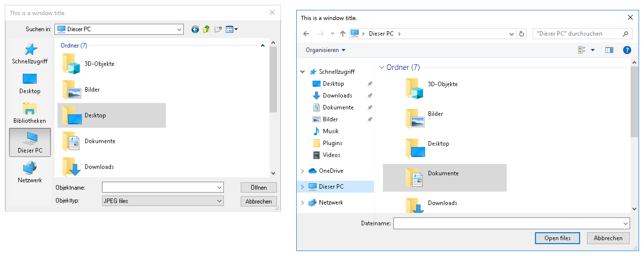This screenshot has height=256, width=644.
Task: Open the Organisieren menu
Action: coord(325,50)
